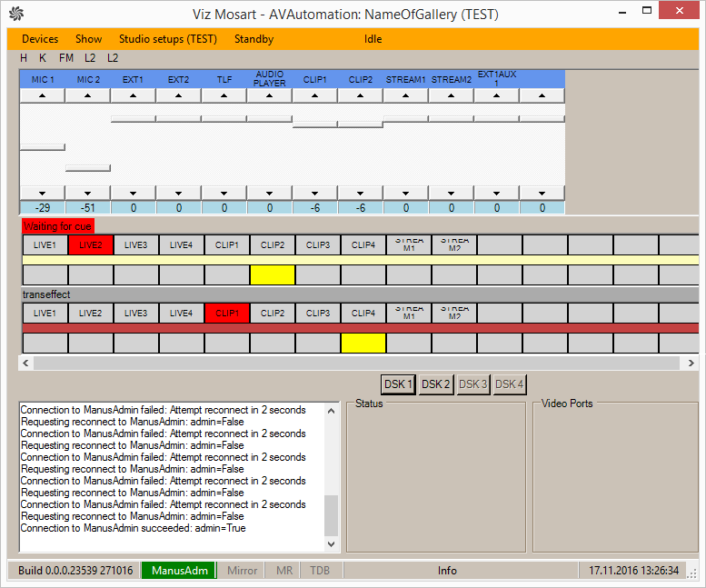Click the down arrow below MIC 2 fader
The image size is (706, 588).
click(x=88, y=193)
